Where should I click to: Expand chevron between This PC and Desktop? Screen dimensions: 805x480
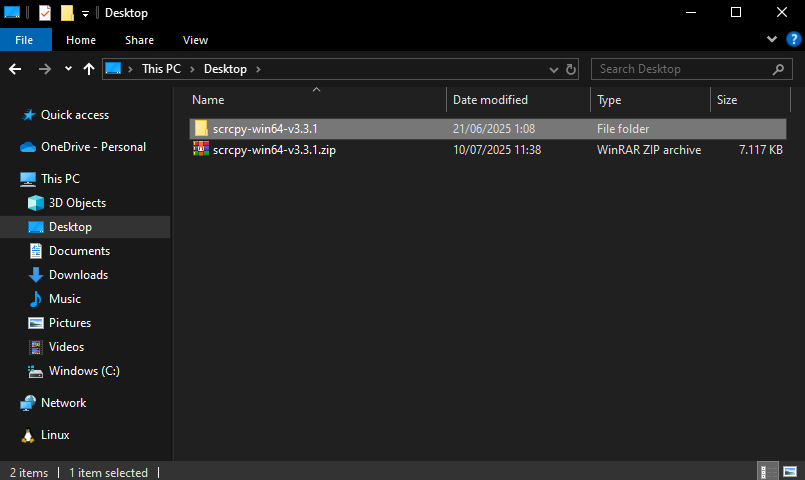[193, 69]
